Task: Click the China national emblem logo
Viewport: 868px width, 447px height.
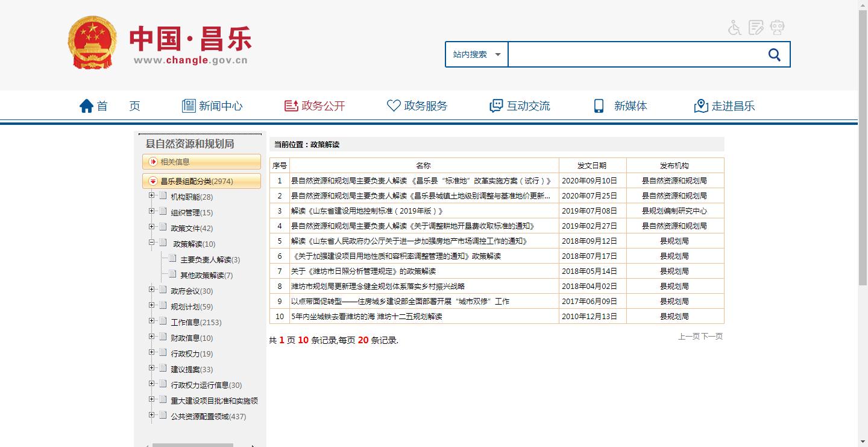Action: click(x=92, y=43)
